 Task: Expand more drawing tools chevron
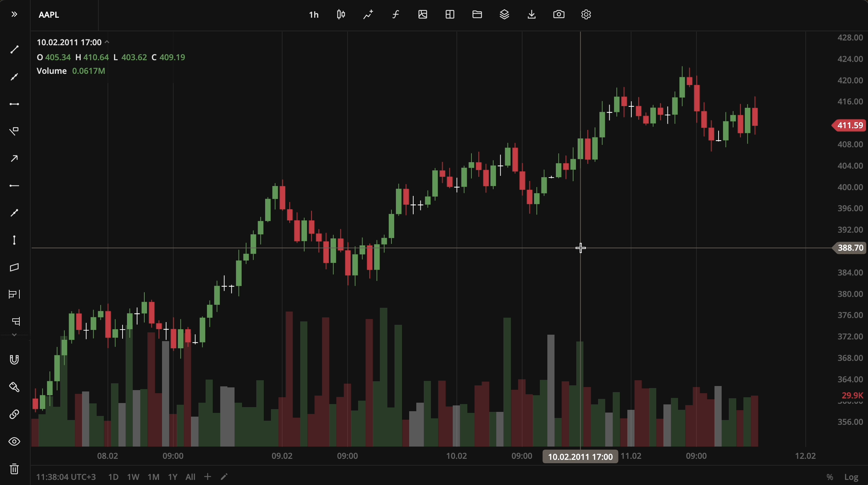(x=14, y=335)
